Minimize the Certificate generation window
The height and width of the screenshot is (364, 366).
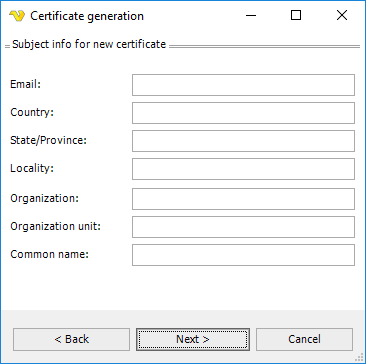(x=251, y=16)
